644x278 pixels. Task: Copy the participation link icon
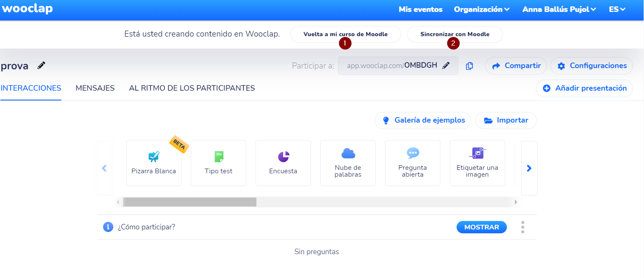469,66
